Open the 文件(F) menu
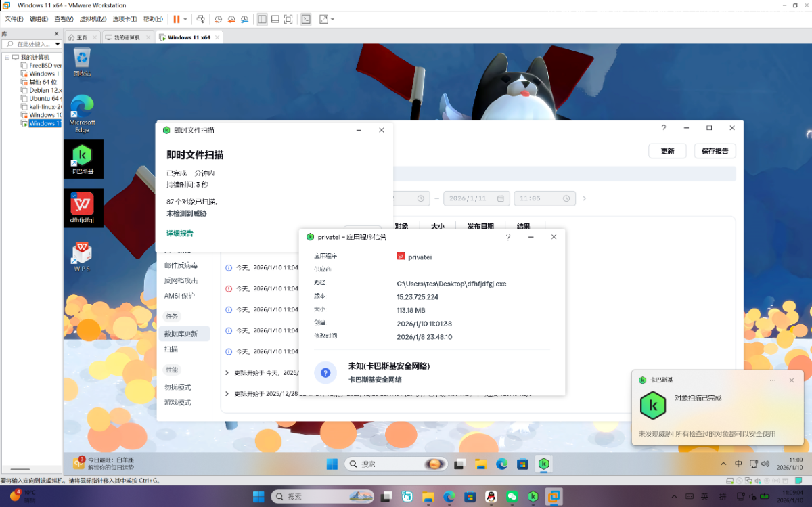This screenshot has width=812, height=507. click(x=14, y=19)
